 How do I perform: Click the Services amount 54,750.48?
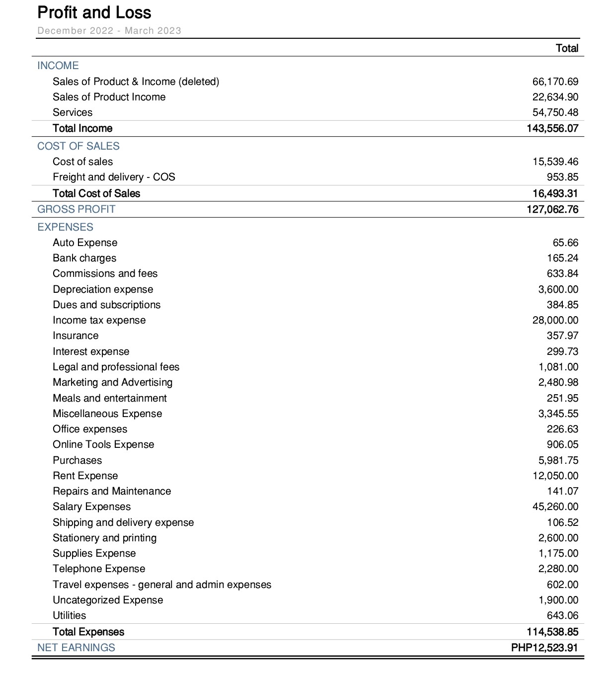coord(555,112)
